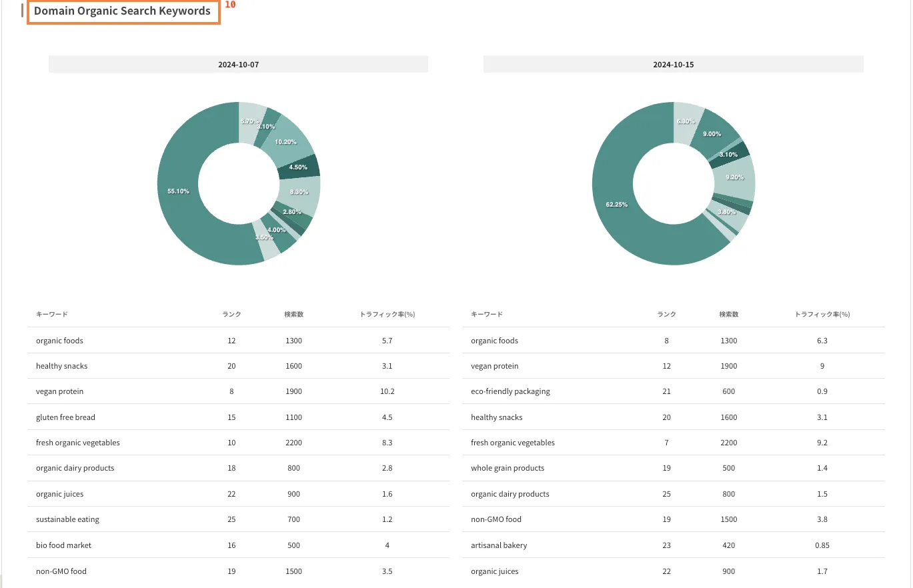This screenshot has width=913, height=588.
Task: Select 'organic dairy products' in 2024-10-15 table
Action: (x=510, y=494)
